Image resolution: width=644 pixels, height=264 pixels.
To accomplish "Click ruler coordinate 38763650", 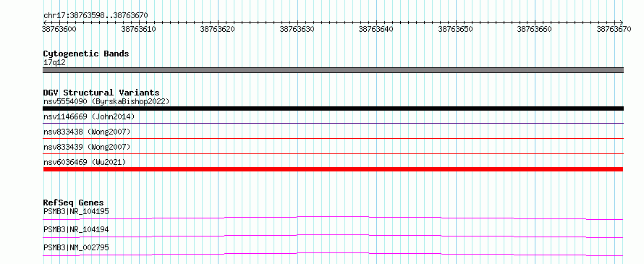I will point(455,29).
